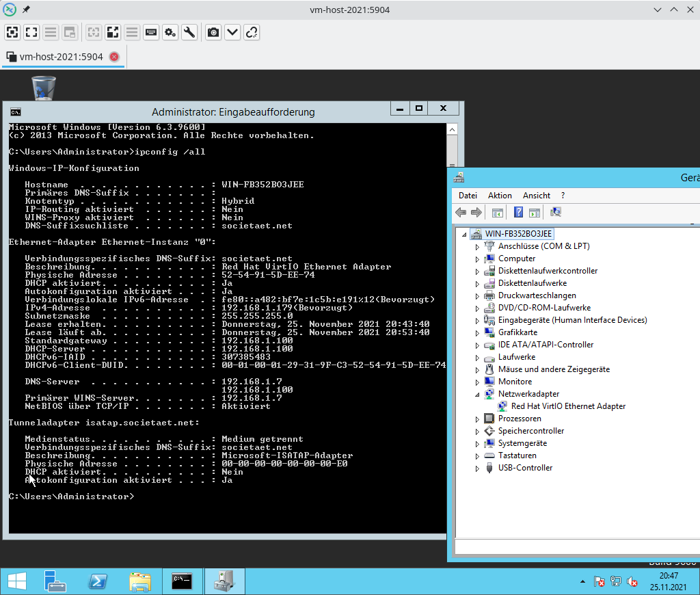This screenshot has height=595, width=700.
Task: Open File Explorer from taskbar
Action: click(x=139, y=581)
